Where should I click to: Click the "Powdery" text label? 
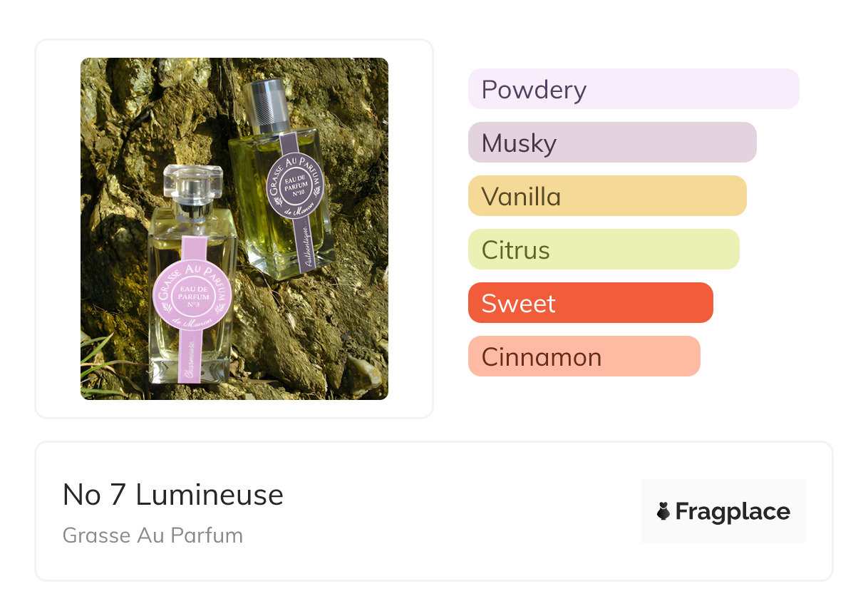(x=534, y=90)
